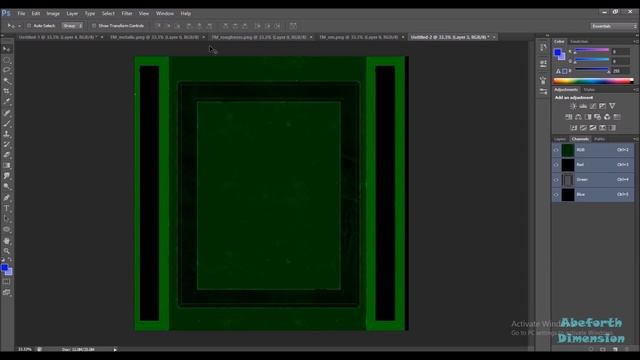Select the Pen tool

point(7,198)
